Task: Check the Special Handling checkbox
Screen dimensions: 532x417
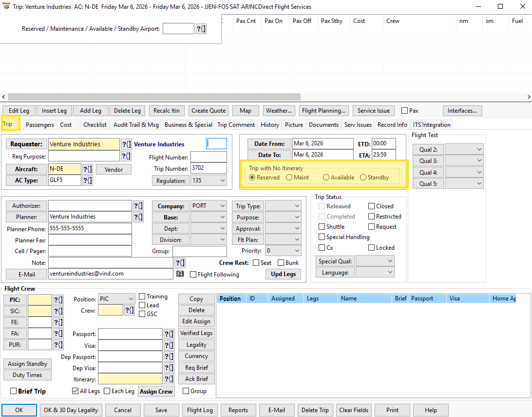Action: [x=322, y=237]
